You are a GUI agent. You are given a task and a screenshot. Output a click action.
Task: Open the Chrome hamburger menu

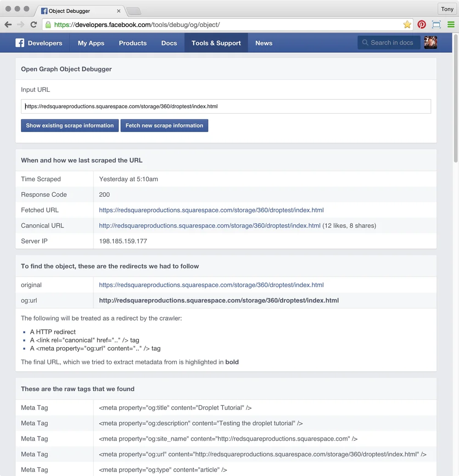pos(451,25)
